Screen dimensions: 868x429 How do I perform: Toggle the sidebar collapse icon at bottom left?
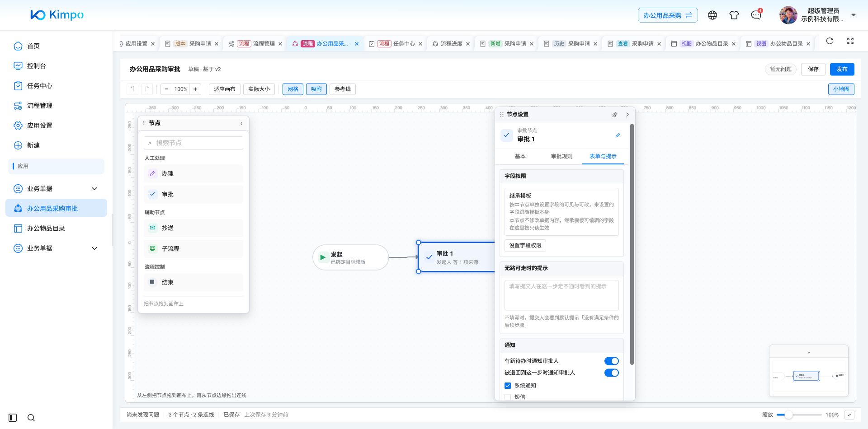[13, 418]
